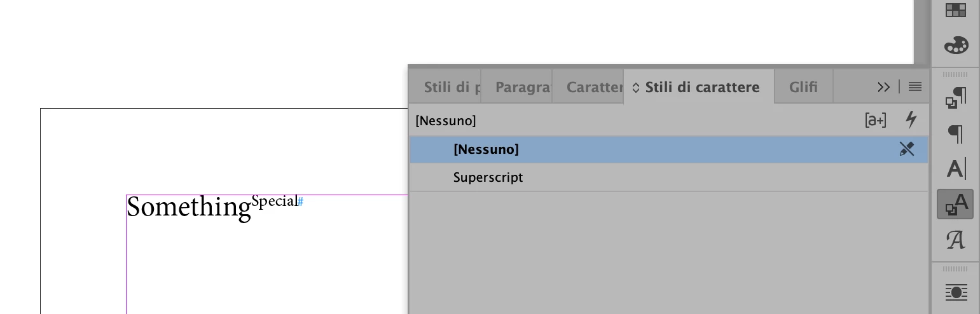This screenshot has height=314, width=980.
Task: Open the Paragraph panel pilcrow dock icon
Action: point(955,133)
